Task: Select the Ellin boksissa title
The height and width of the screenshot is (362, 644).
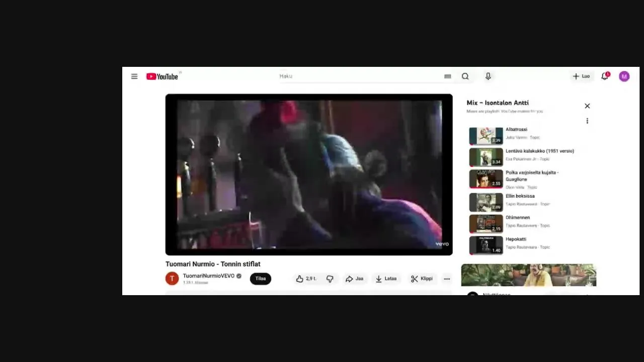Action: point(520,196)
